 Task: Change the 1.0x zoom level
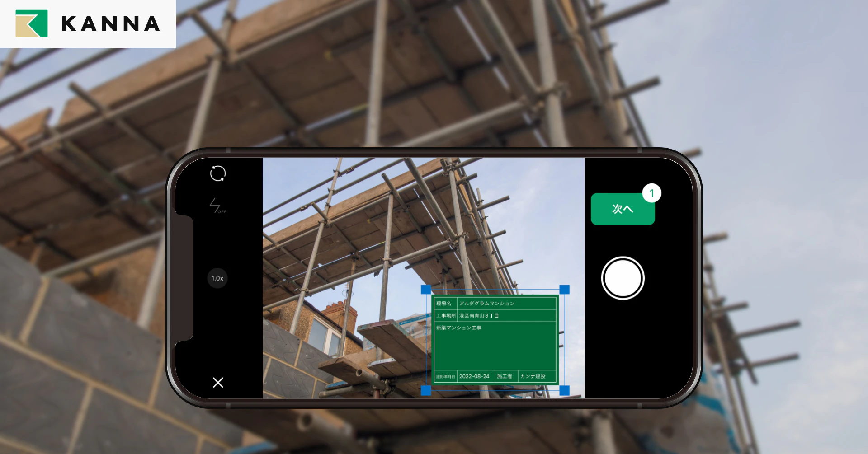[217, 278]
